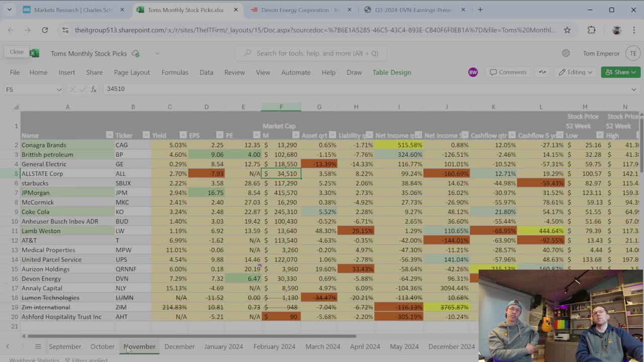Click the BW collaborator presence badge

(x=473, y=72)
